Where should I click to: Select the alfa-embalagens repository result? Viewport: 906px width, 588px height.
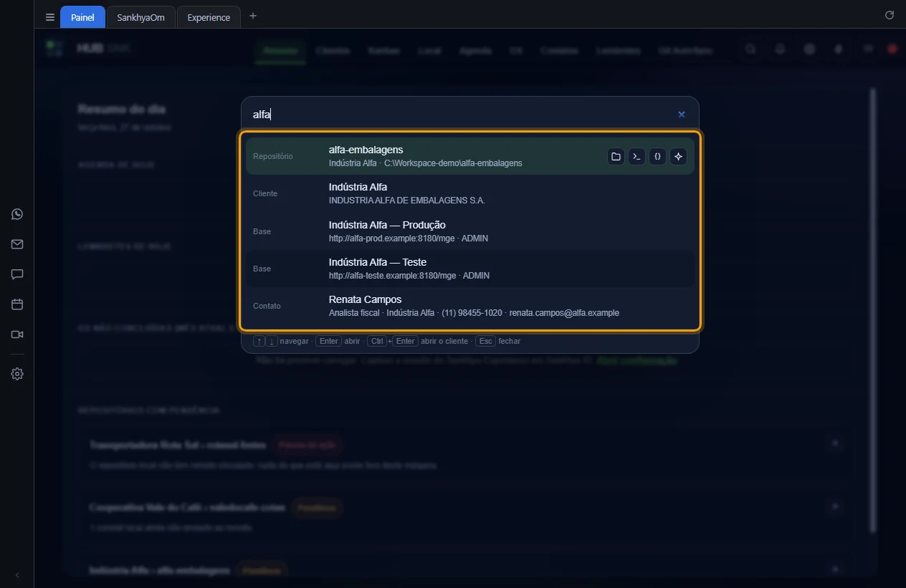tap(470, 156)
